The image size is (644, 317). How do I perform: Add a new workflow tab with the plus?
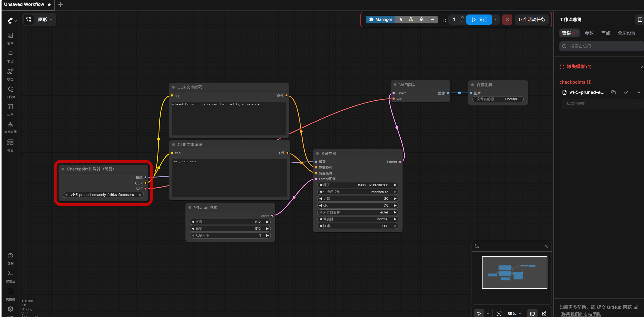coord(60,5)
